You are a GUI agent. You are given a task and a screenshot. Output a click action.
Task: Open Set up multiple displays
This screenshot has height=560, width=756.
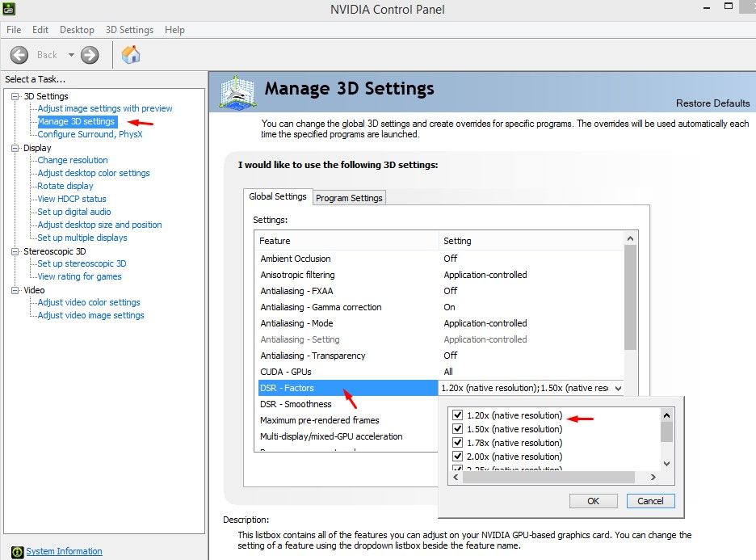[82, 238]
